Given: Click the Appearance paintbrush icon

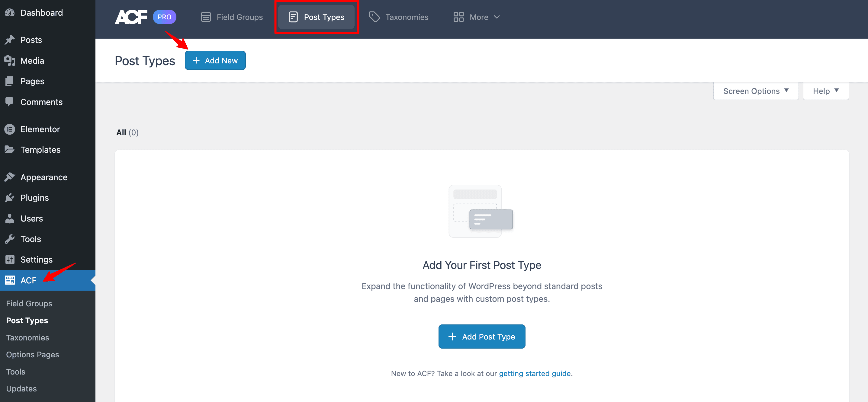Looking at the screenshot, I should pos(10,177).
